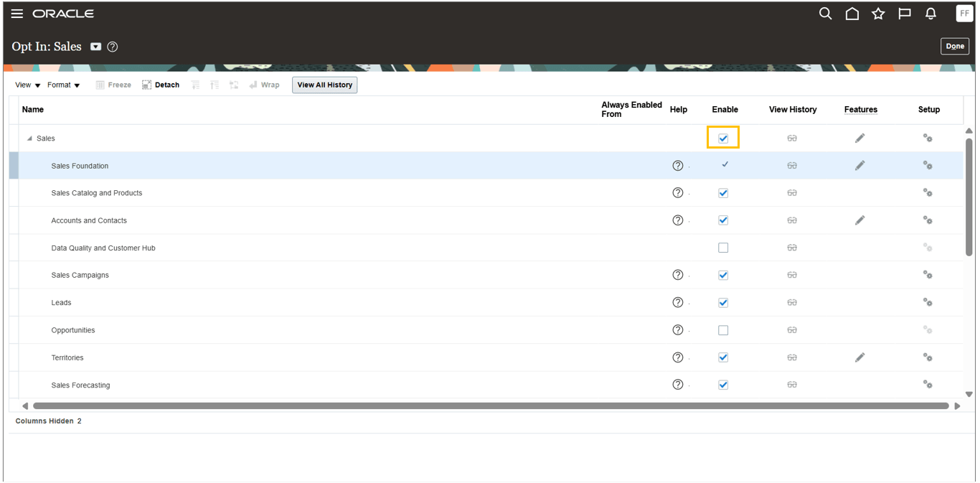Edit features pencil for Territories

tap(860, 357)
